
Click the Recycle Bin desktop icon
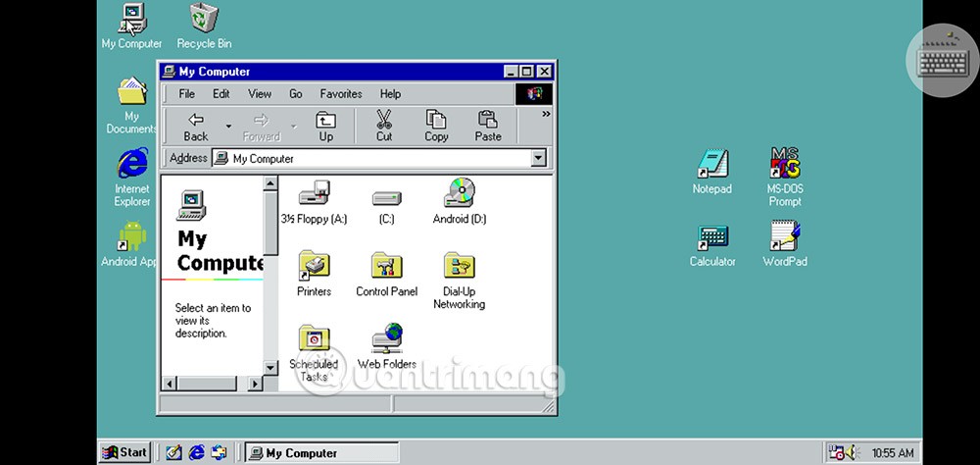pyautogui.click(x=204, y=20)
